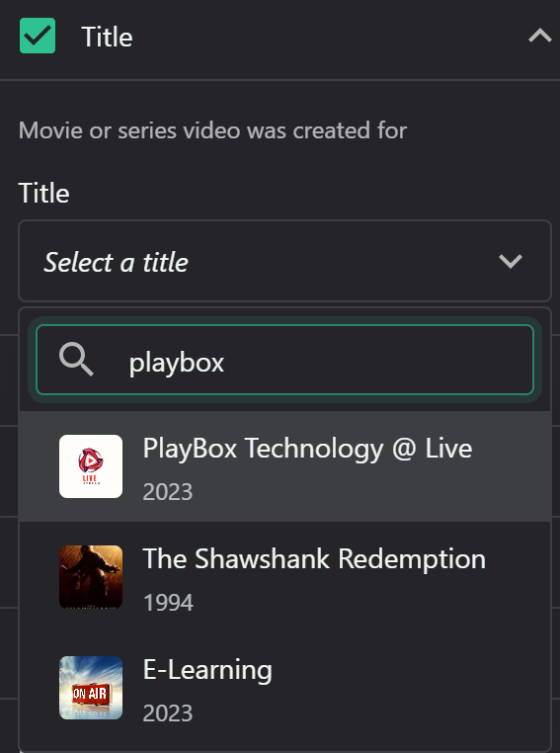This screenshot has height=753, width=560.
Task: Select PlayBox Technology @ Live option
Action: click(284, 466)
